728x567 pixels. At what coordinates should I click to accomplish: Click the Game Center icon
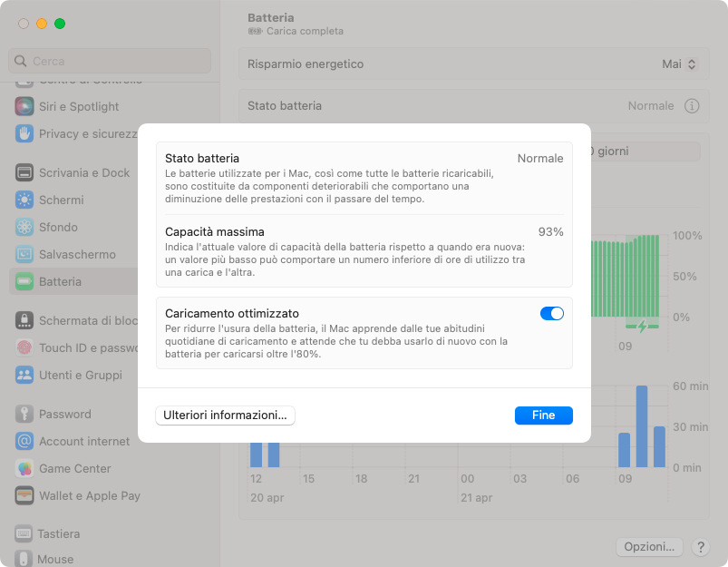pyautogui.click(x=24, y=468)
